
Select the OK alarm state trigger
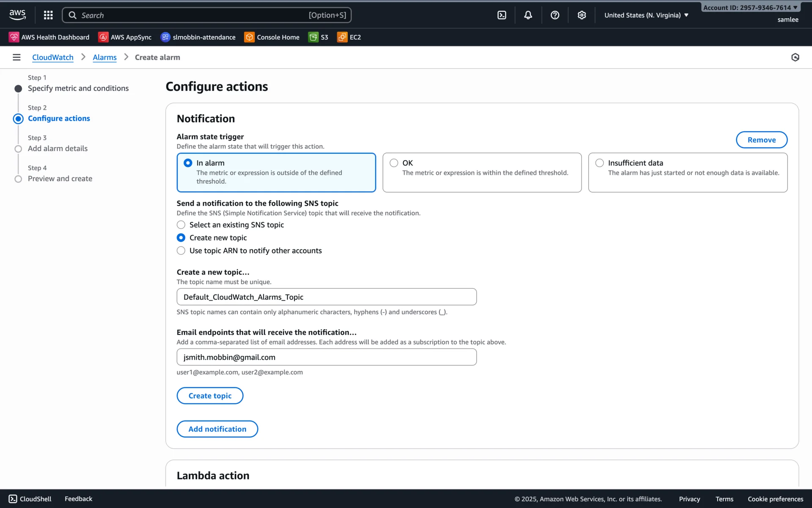click(x=394, y=163)
